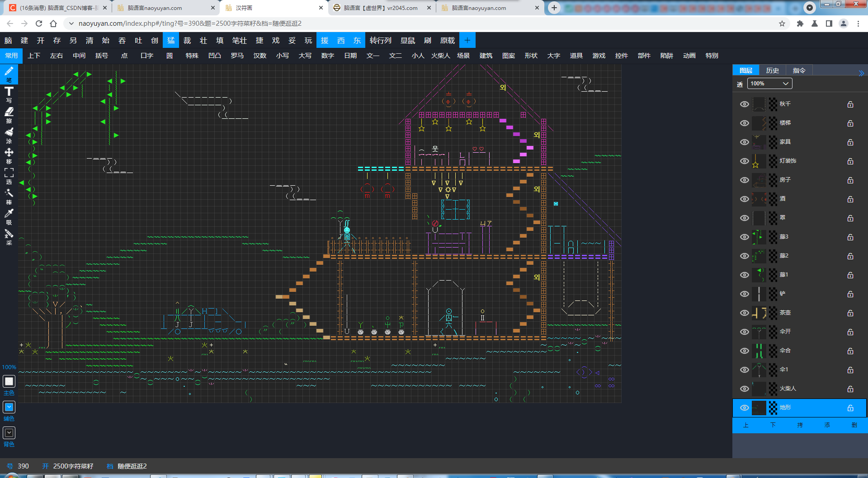Viewport: 868px width, 478px height.
Task: Open a new browser tab
Action: click(x=554, y=8)
